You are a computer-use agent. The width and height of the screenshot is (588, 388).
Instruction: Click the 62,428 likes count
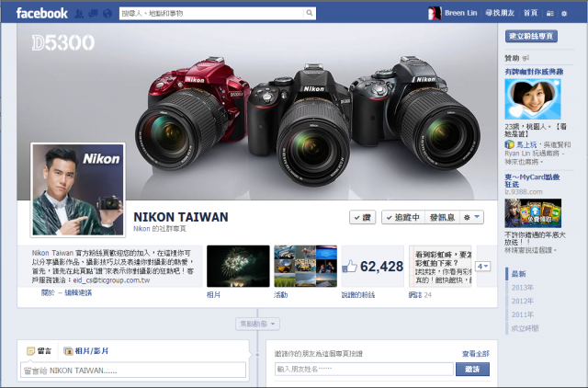click(x=381, y=267)
